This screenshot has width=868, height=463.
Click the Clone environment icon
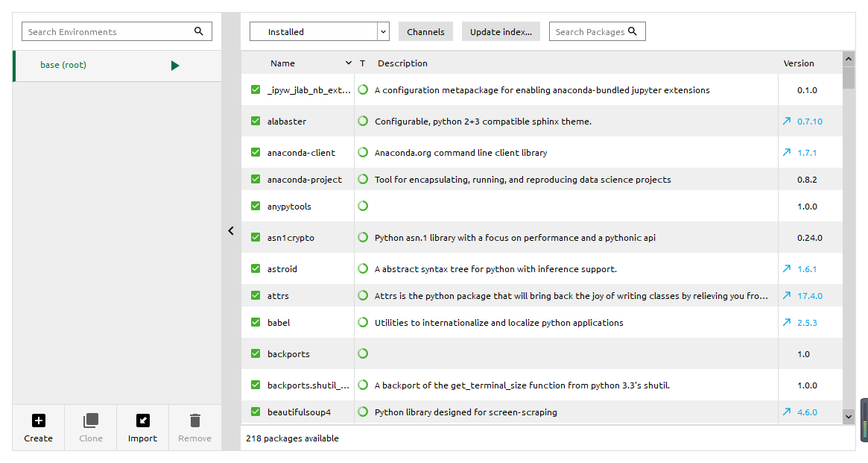click(x=91, y=421)
